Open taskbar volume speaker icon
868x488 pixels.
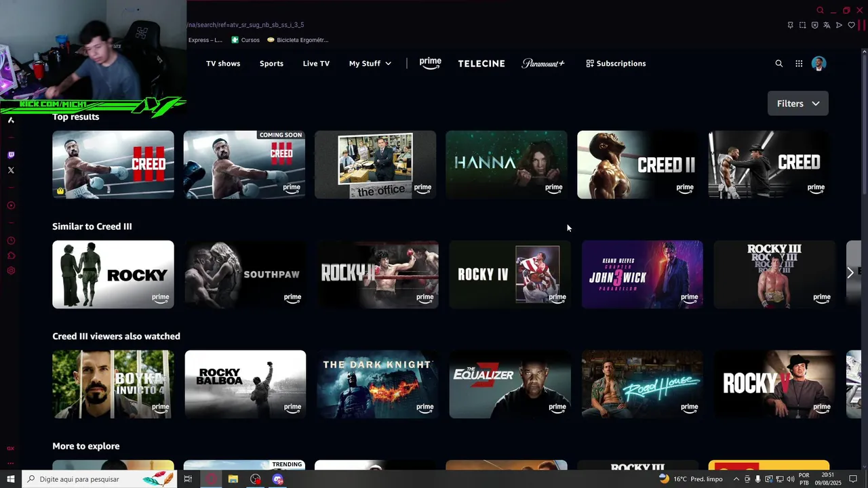pyautogui.click(x=790, y=479)
